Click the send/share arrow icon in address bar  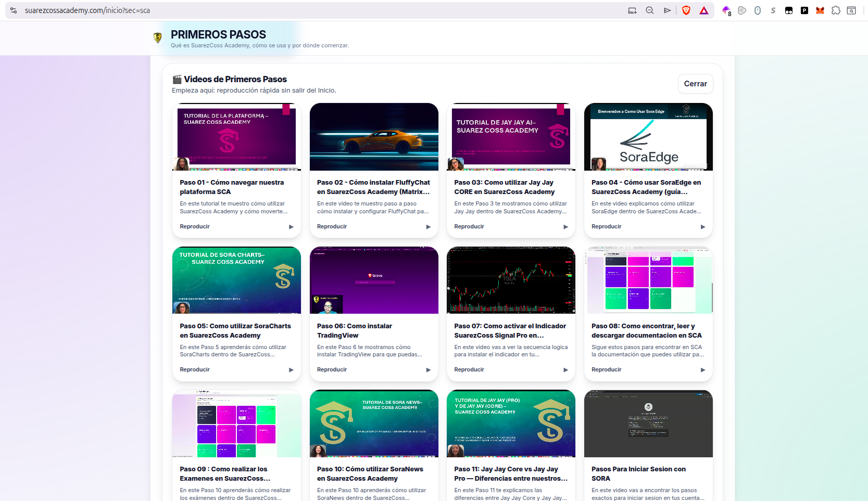[667, 10]
